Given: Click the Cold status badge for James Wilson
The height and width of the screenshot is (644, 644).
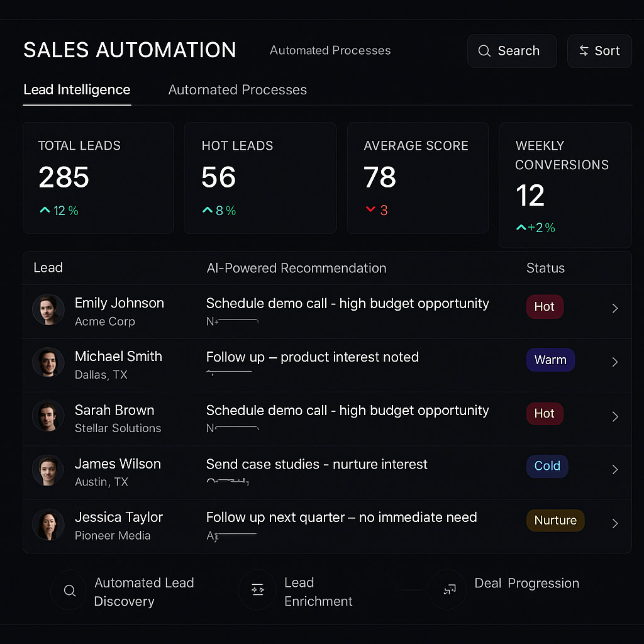Looking at the screenshot, I should pos(547,466).
